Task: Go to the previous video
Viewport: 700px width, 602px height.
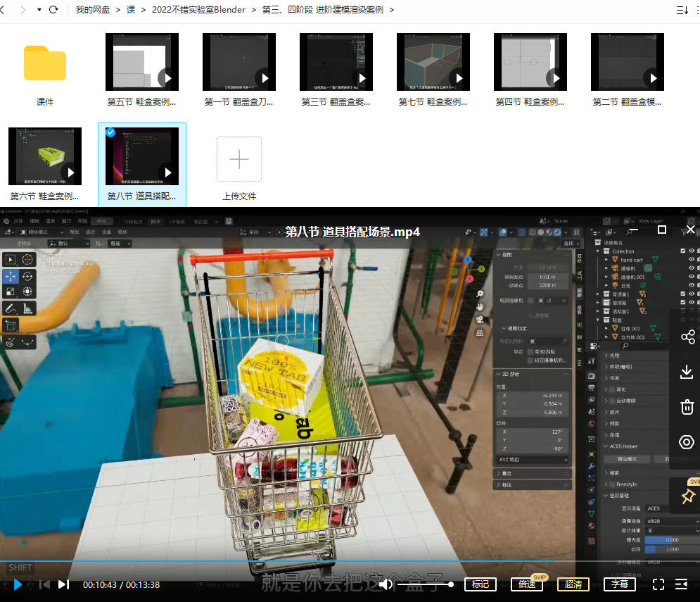Action: click(x=44, y=584)
